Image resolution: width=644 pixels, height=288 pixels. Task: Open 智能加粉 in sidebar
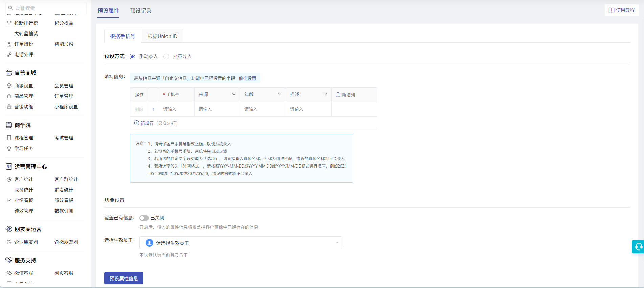[64, 44]
